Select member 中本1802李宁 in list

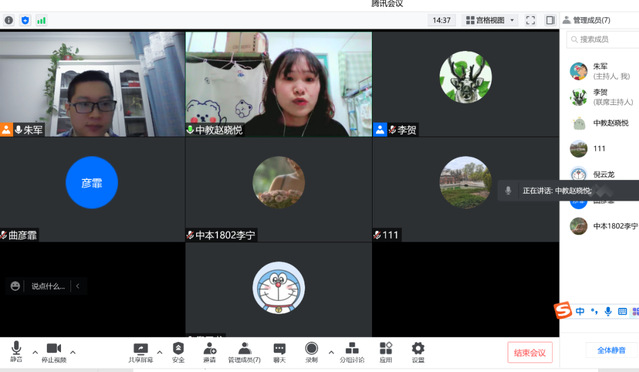tap(603, 226)
